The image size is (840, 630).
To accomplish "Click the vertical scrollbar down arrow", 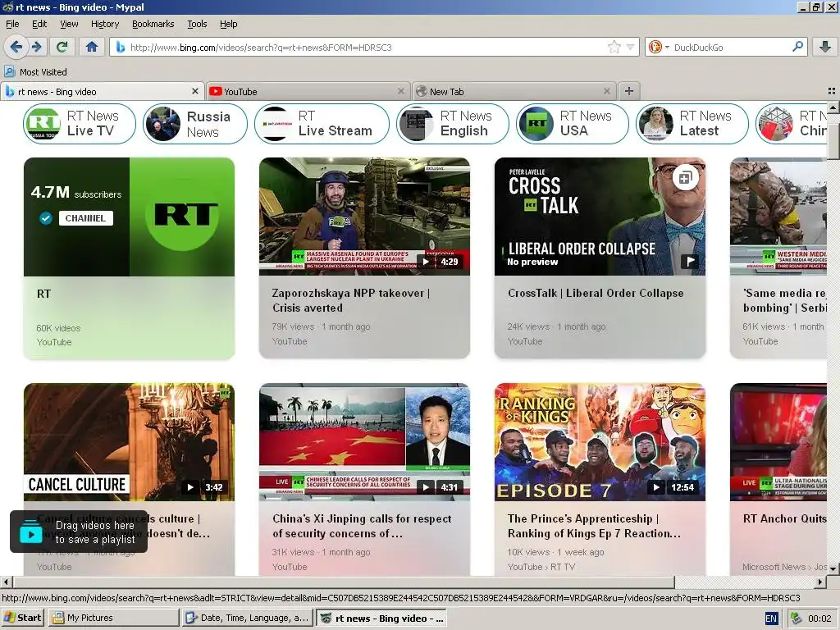I will pos(833,568).
